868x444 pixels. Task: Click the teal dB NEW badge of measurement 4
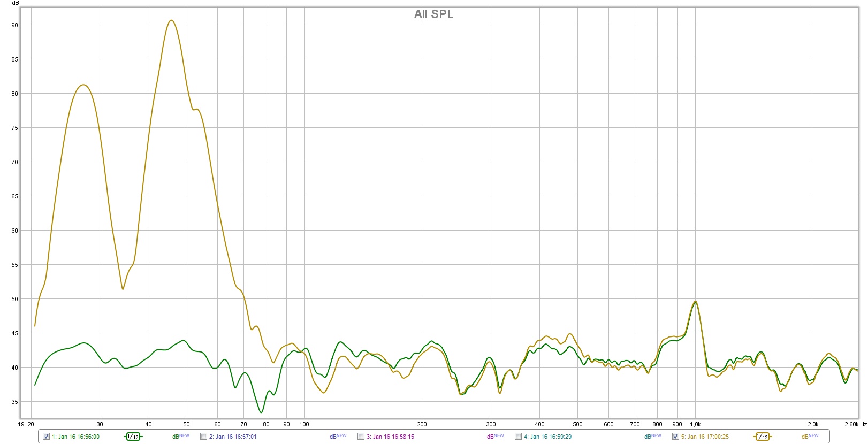click(652, 437)
